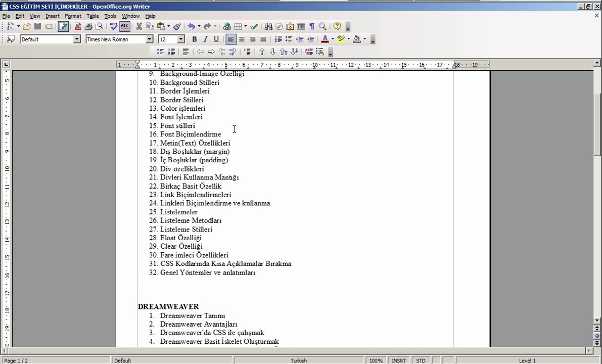
Task: Open the Font Color dropdown arrow
Action: pos(333,39)
